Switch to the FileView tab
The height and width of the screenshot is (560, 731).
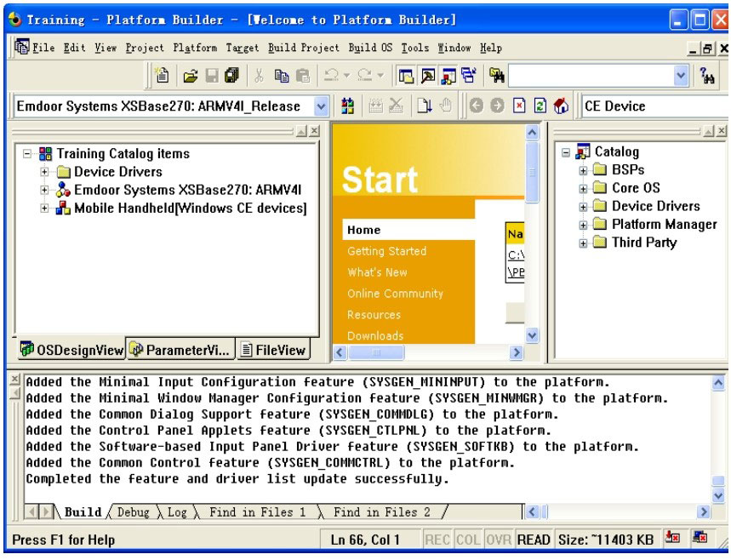pyautogui.click(x=272, y=350)
